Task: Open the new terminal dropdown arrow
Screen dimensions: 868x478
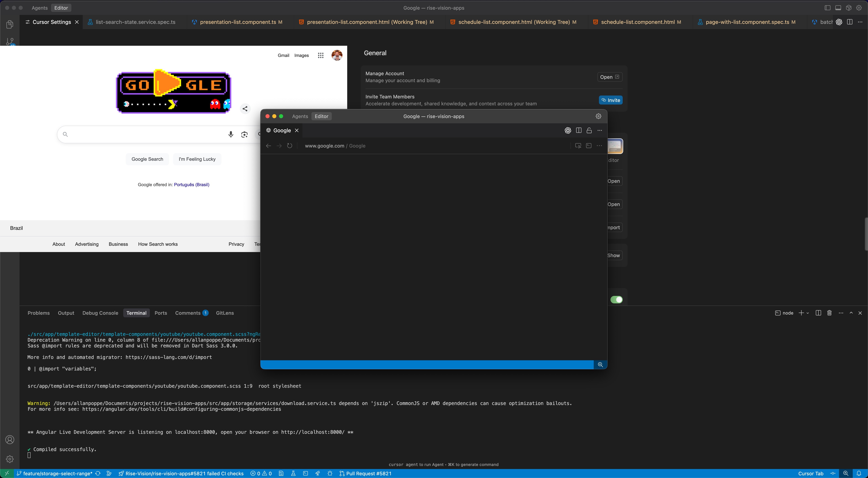Action: click(x=808, y=313)
